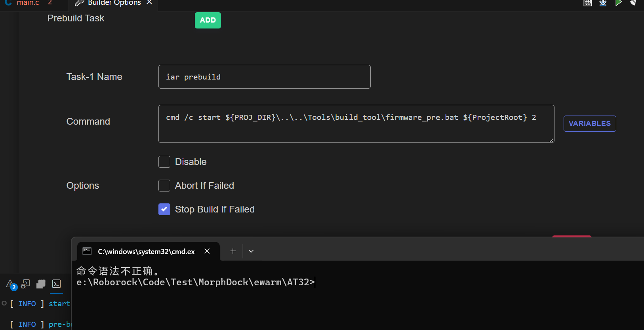Click the Task-1 Name input field
This screenshot has width=644, height=330.
click(x=264, y=77)
